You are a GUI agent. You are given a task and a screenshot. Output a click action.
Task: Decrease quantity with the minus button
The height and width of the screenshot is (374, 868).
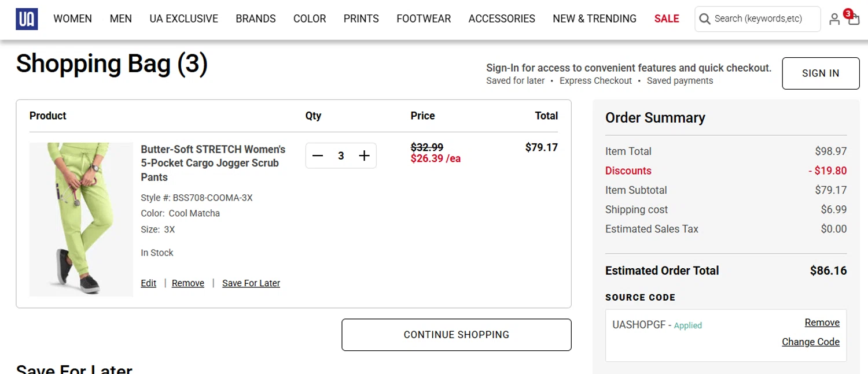tap(318, 155)
